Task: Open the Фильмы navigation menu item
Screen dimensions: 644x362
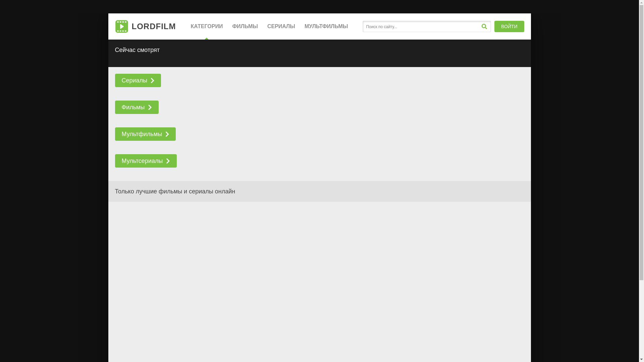Action: click(245, 26)
